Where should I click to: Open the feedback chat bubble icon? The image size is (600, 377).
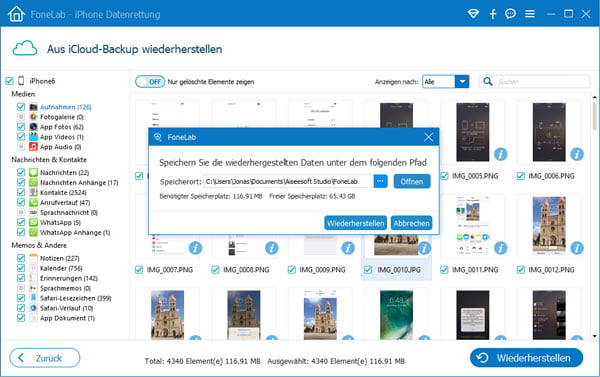coord(510,14)
